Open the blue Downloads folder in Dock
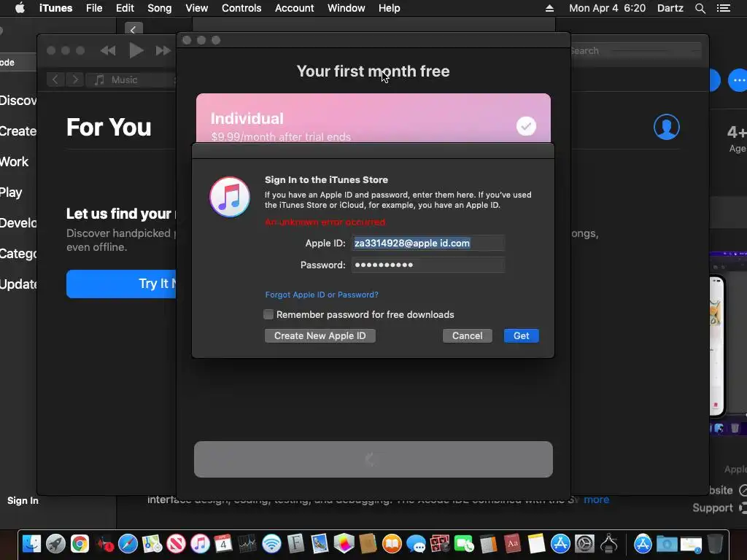 click(x=667, y=543)
